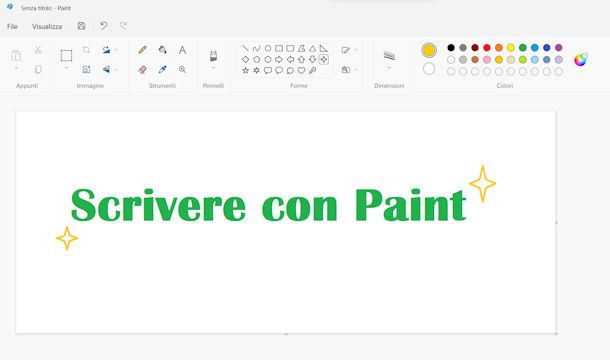610x360 pixels.
Task: Select the Fill bucket tool
Action: pos(163,50)
